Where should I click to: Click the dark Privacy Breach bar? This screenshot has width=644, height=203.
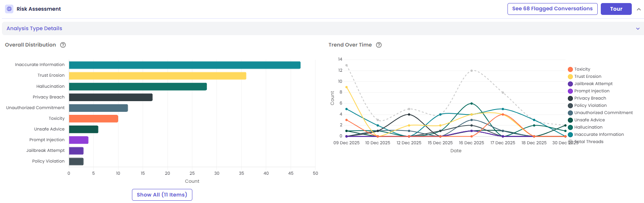[x=111, y=97]
